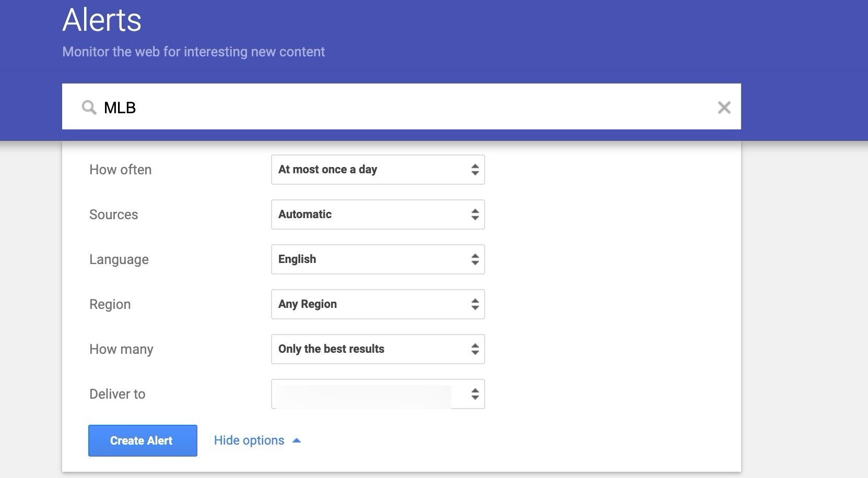Click the stepper arrows on How often

[x=475, y=170]
